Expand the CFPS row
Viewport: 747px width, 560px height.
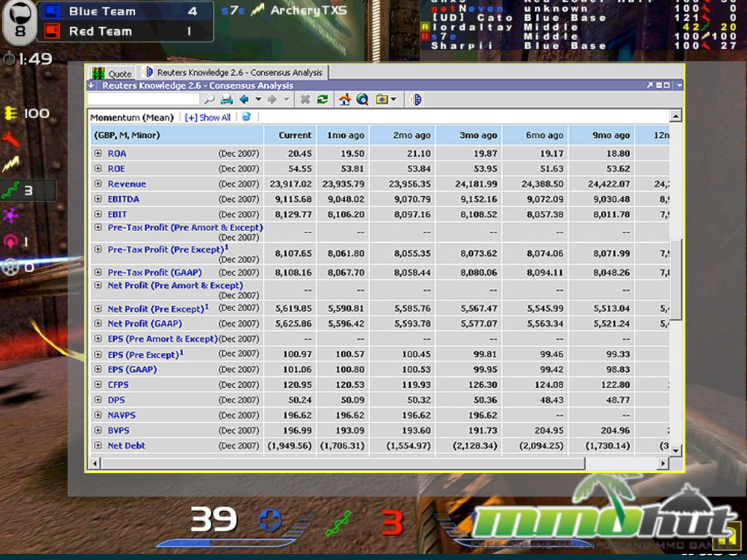[98, 384]
